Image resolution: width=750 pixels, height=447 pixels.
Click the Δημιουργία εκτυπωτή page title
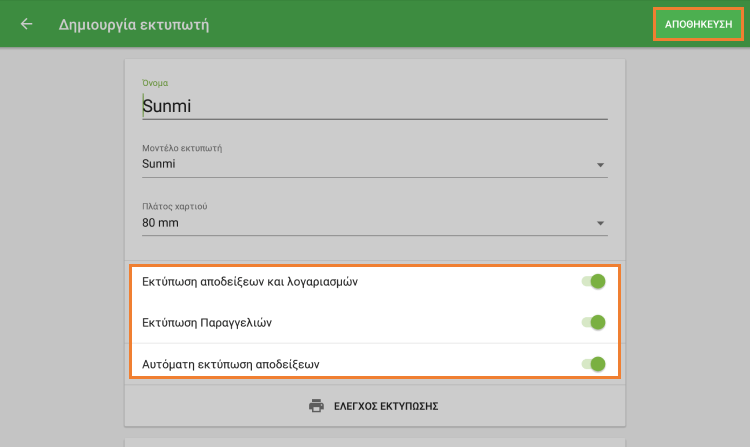[134, 24]
